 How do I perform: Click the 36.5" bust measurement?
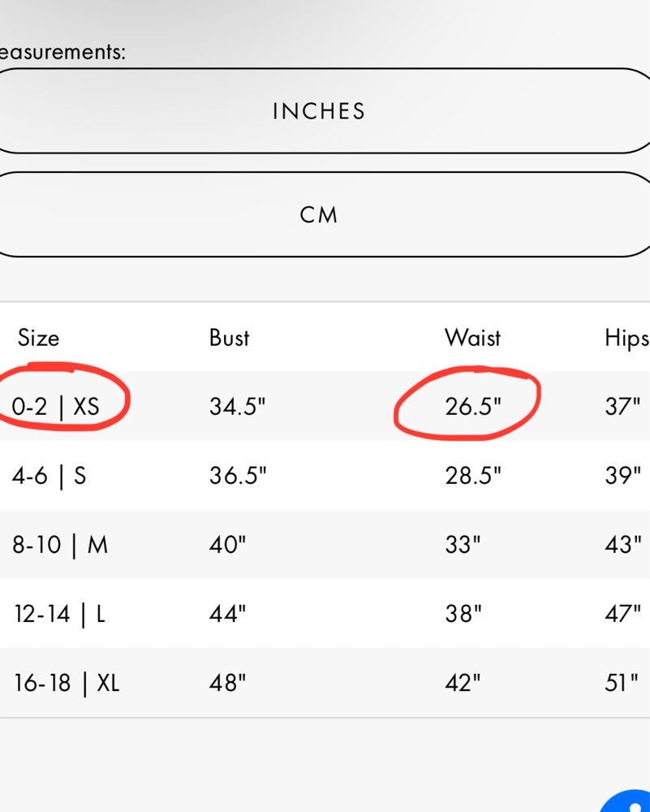coord(238,475)
